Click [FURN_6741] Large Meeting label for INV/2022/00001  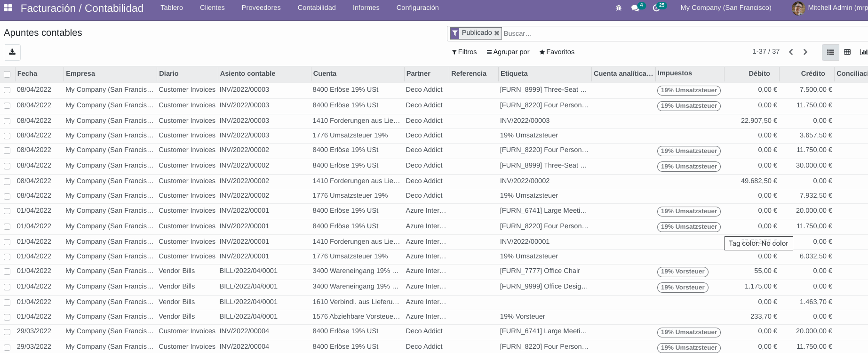coord(543,210)
